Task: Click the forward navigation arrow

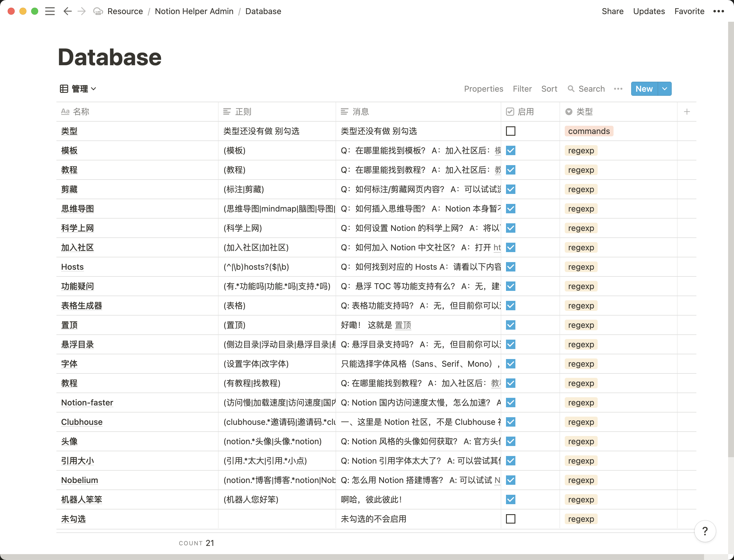Action: point(82,11)
